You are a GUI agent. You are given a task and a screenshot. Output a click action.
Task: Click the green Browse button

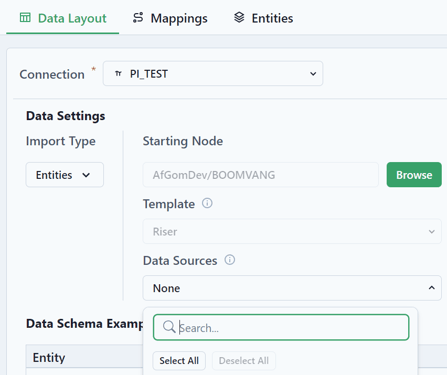pyautogui.click(x=414, y=175)
